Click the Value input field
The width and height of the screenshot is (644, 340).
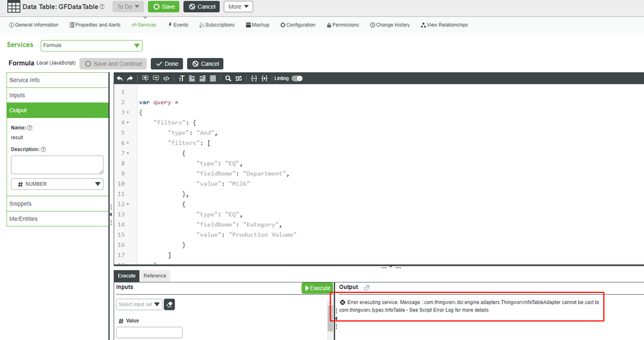coord(149,333)
